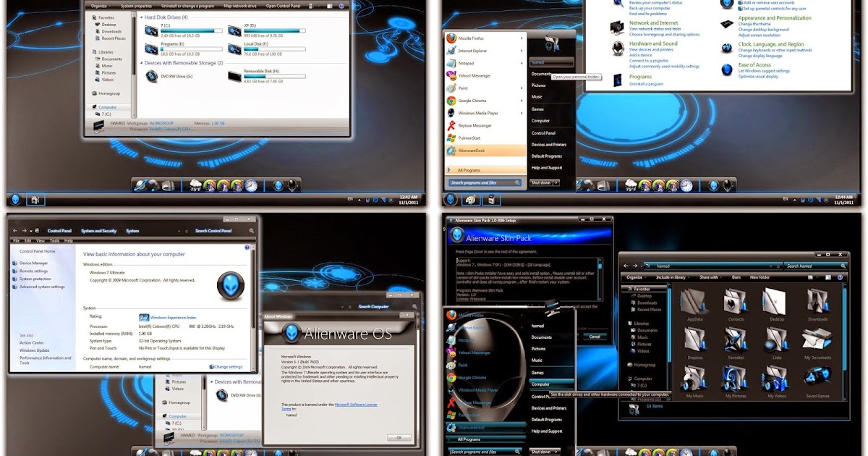
Task: Expand the Include in library dropdown
Action: 673,277
